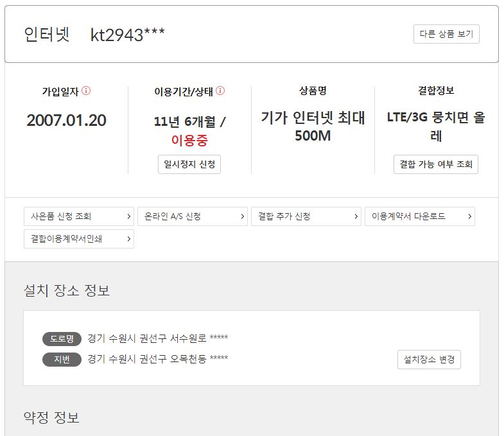Screen dimensions: 504x436
Task: Click the 2007.01.20 join date
Action: (66, 120)
